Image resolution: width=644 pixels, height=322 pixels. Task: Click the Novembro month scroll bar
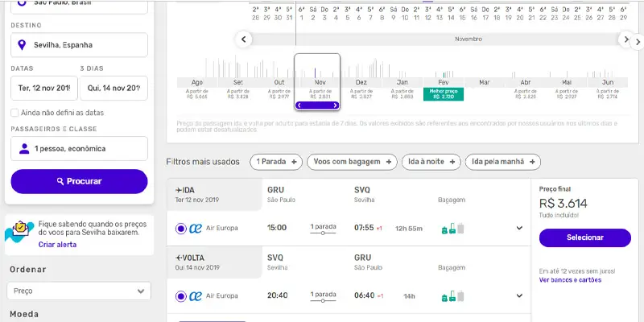coord(436,39)
